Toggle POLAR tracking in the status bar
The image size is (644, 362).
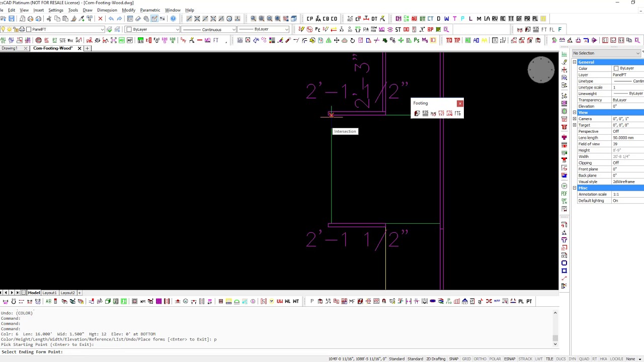tap(495, 359)
